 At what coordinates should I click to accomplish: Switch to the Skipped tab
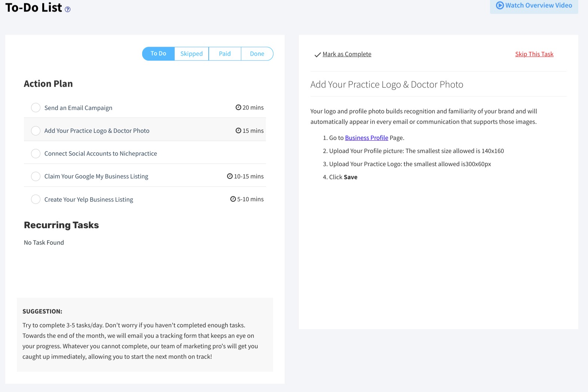coord(192,54)
